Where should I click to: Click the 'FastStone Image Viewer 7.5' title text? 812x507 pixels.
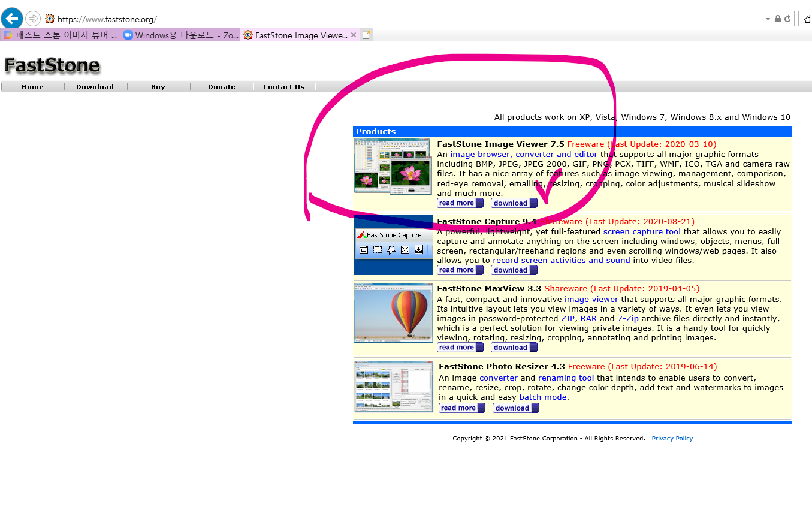(x=500, y=144)
